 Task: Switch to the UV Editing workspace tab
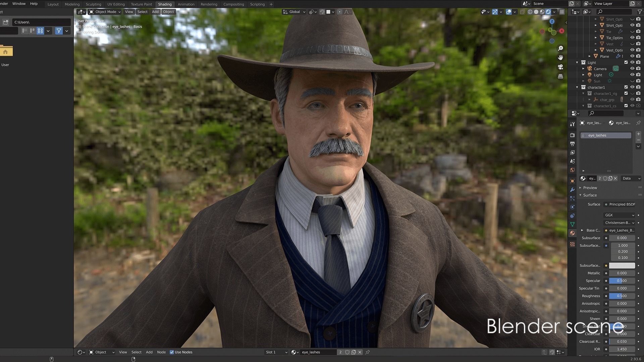coord(116,4)
